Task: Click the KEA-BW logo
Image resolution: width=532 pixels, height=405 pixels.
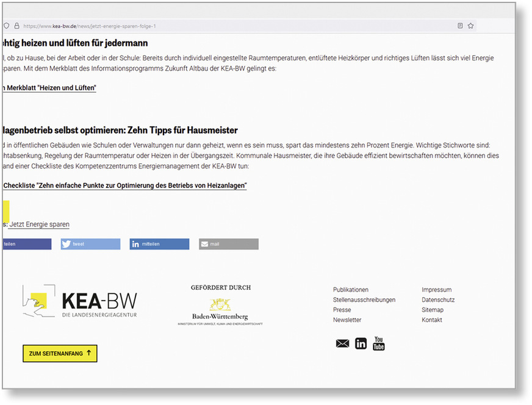Action: tap(80, 302)
